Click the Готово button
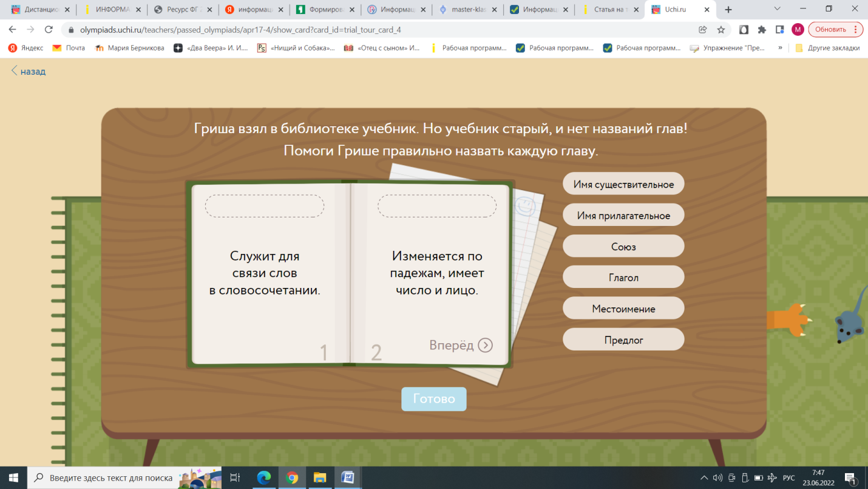 433,399
